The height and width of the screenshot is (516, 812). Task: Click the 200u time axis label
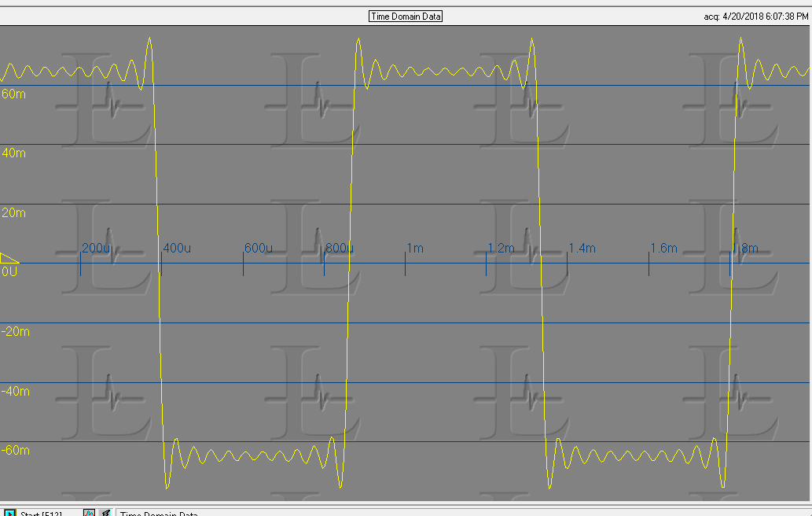[x=96, y=248]
